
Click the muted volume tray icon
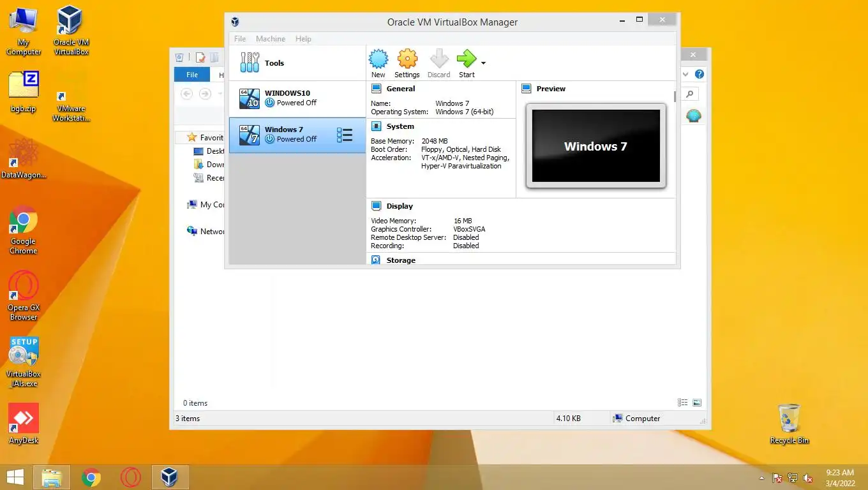pyautogui.click(x=808, y=478)
